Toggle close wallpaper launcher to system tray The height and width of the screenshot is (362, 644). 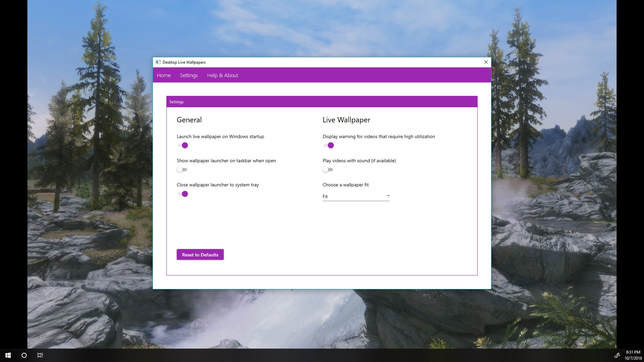(x=183, y=194)
